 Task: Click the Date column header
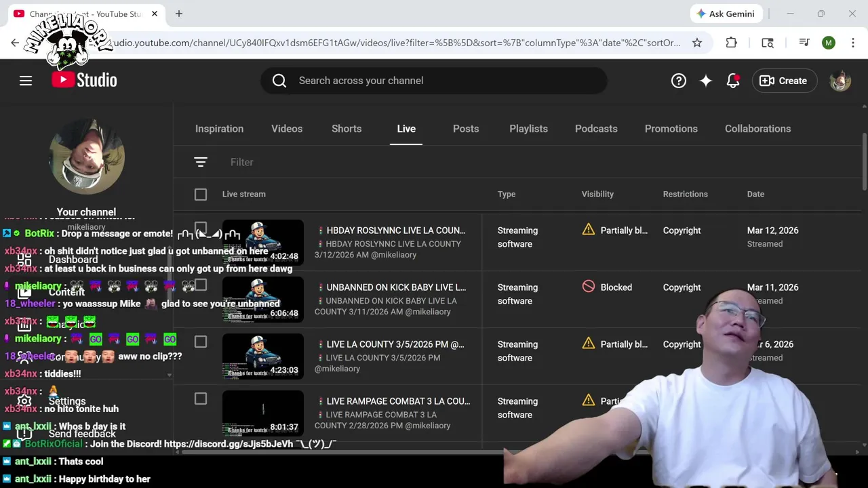tap(755, 195)
